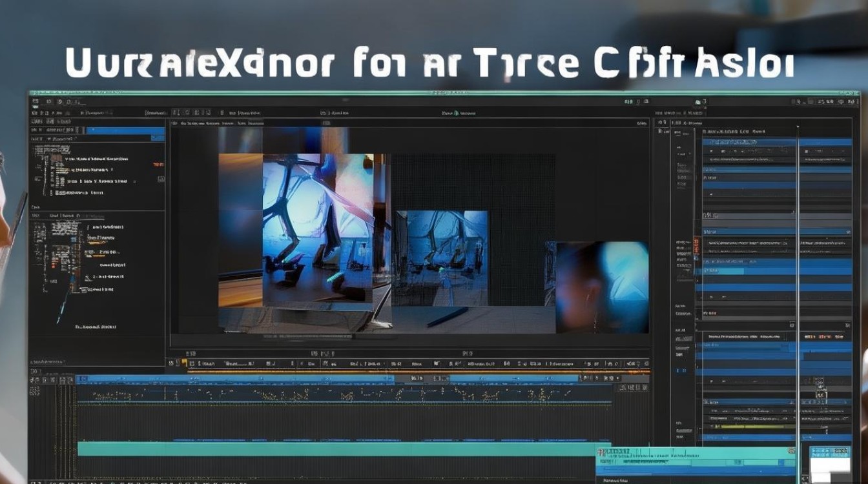Click the small square icon below the orange marker

pyautogui.click(x=161, y=179)
